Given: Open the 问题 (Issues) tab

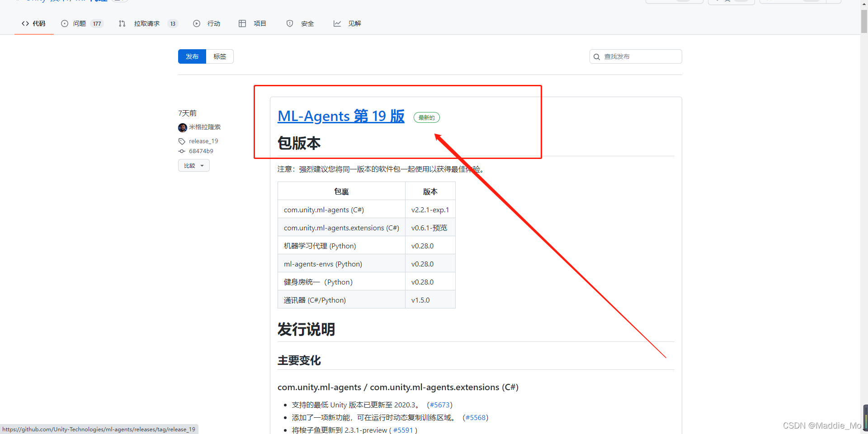Looking at the screenshot, I should pyautogui.click(x=82, y=23).
